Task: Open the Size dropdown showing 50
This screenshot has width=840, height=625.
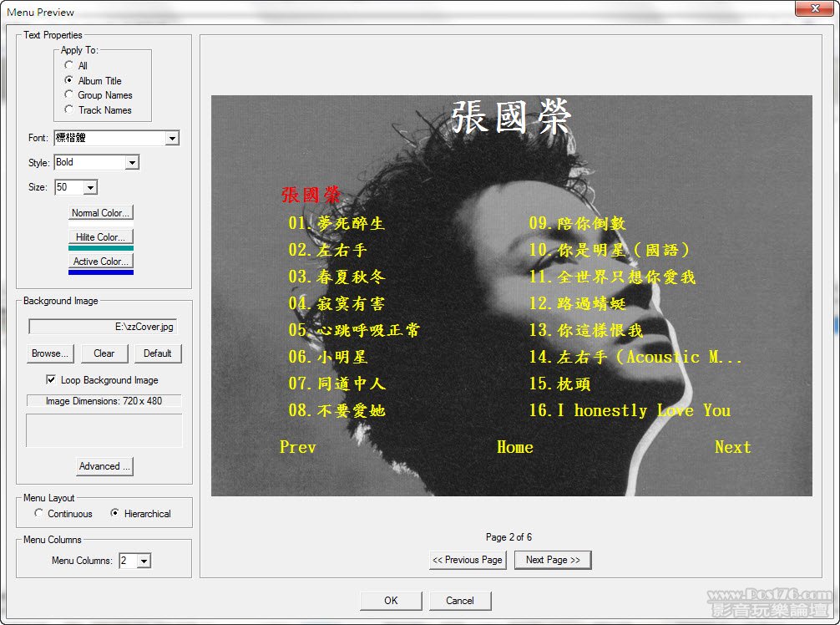Action: pyautogui.click(x=90, y=188)
